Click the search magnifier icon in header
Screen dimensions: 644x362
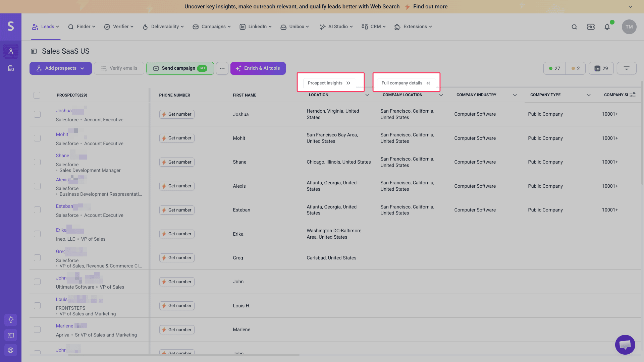click(574, 27)
